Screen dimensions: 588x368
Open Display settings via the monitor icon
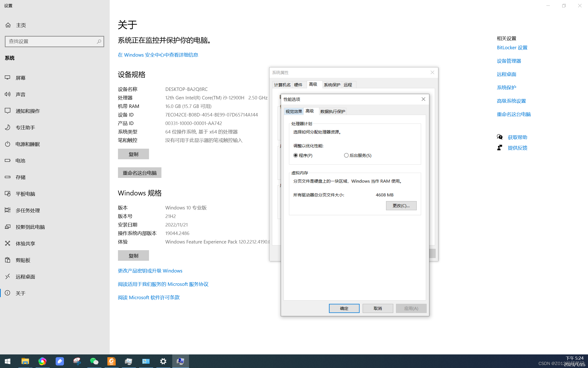pos(8,78)
